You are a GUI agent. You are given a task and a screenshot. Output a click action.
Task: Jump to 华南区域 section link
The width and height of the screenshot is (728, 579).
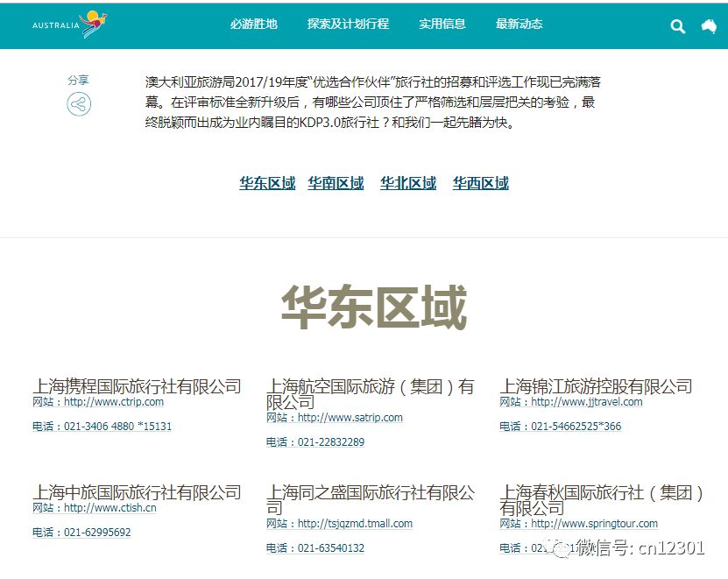pyautogui.click(x=336, y=183)
